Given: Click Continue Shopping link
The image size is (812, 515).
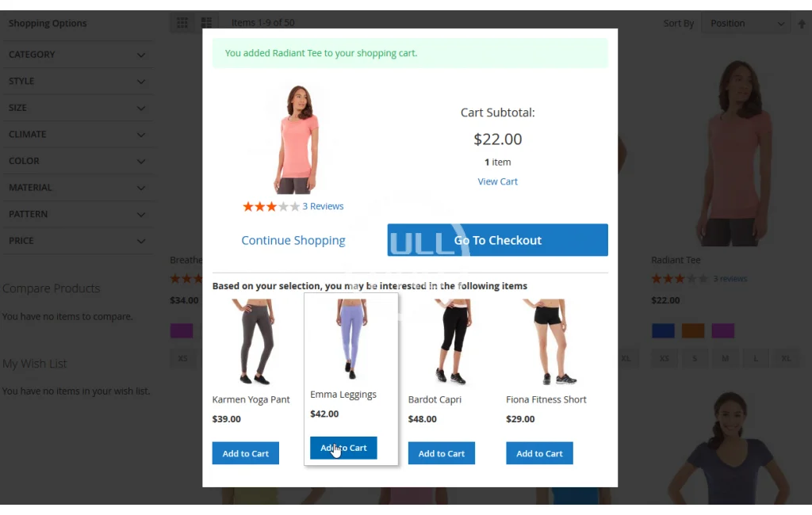Looking at the screenshot, I should pos(293,240).
